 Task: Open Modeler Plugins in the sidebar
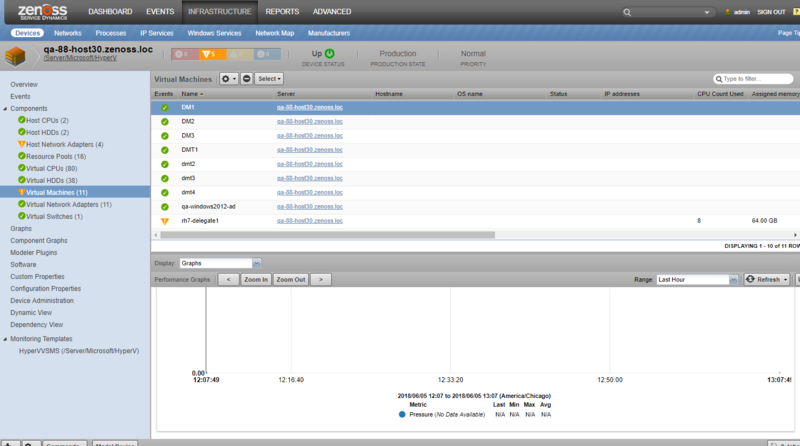[x=34, y=253]
